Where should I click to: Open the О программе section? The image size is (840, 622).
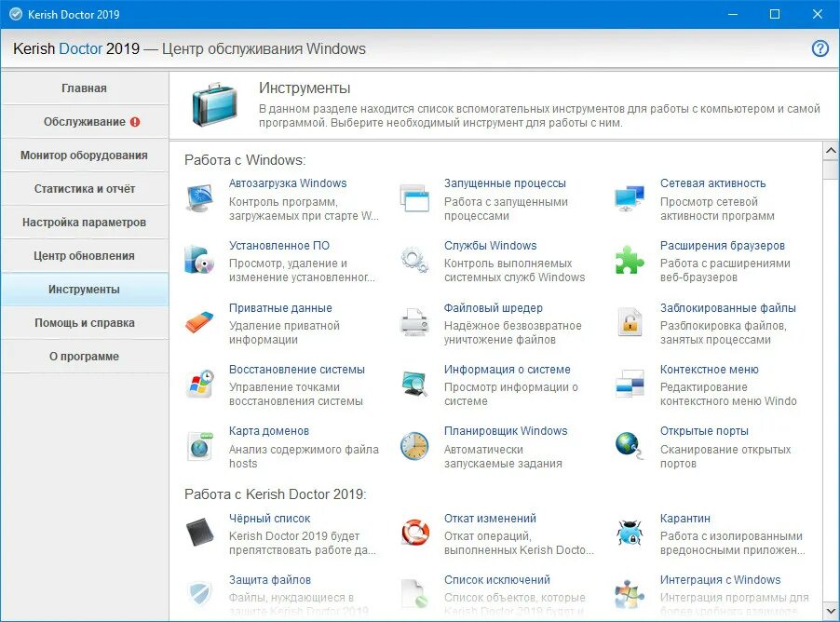pyautogui.click(x=84, y=357)
